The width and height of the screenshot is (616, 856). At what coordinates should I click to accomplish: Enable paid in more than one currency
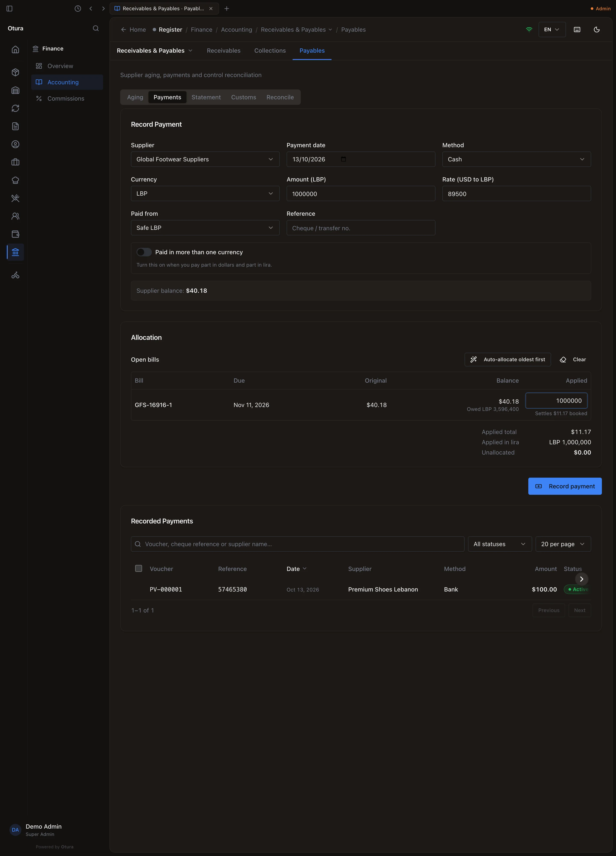tap(144, 252)
